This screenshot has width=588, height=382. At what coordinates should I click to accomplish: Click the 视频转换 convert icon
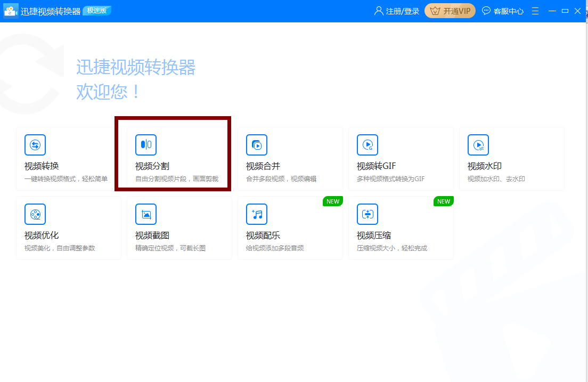point(35,145)
